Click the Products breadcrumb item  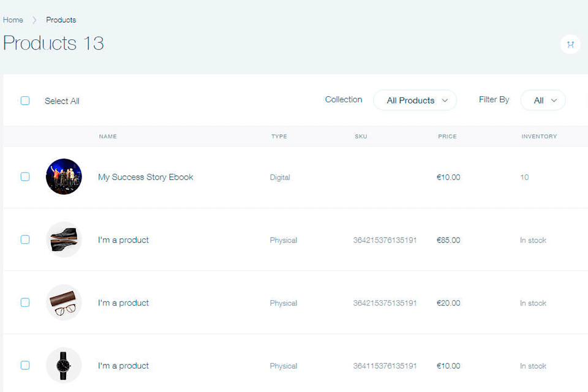click(x=61, y=20)
